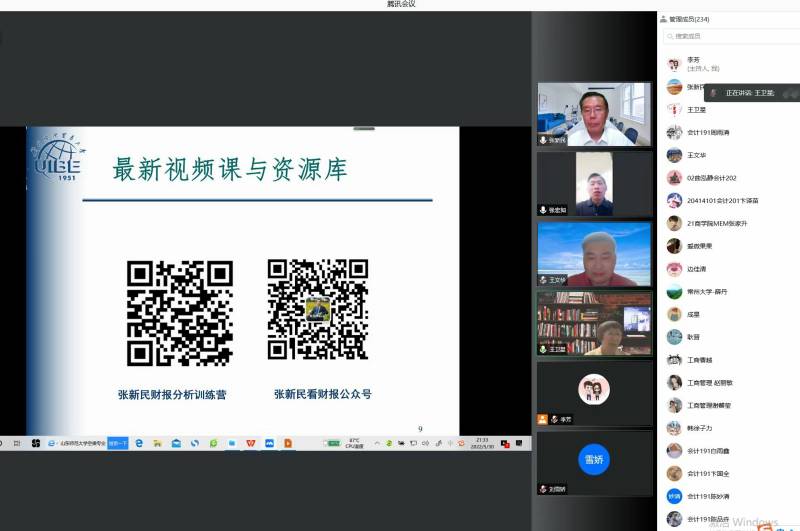Click Edge browser icon in shared taskbar
Viewport: 800px width, 531px height.
pyautogui.click(x=139, y=443)
